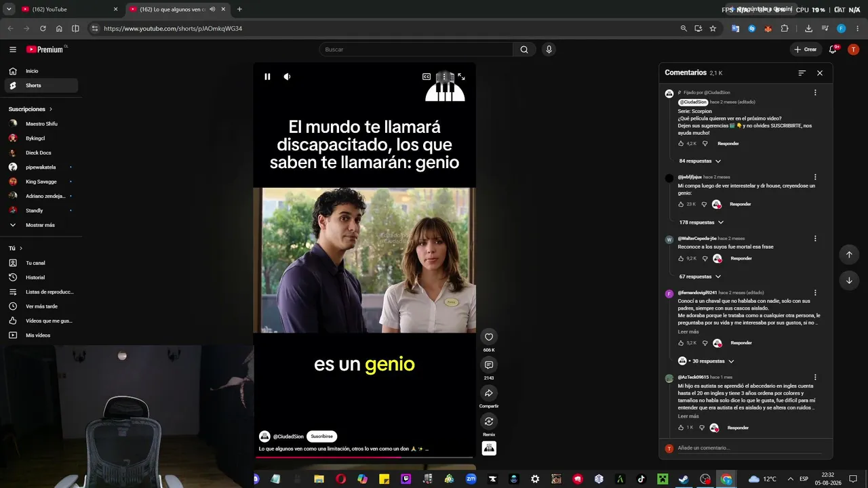Click the Buscar search field

416,49
